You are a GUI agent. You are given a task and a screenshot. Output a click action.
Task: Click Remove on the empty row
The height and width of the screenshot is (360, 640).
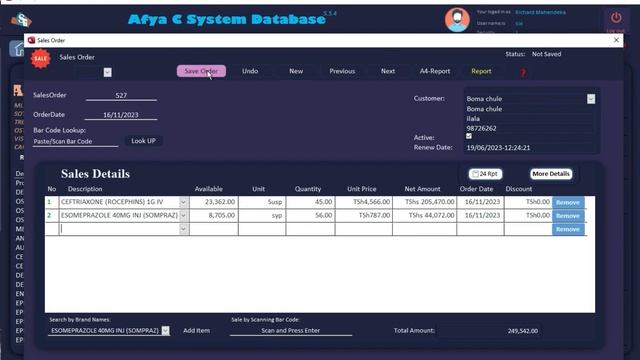(568, 229)
